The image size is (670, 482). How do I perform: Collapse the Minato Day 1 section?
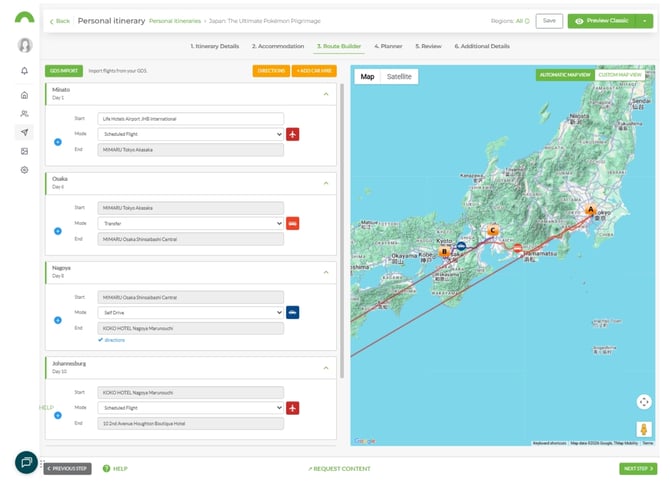pyautogui.click(x=326, y=94)
